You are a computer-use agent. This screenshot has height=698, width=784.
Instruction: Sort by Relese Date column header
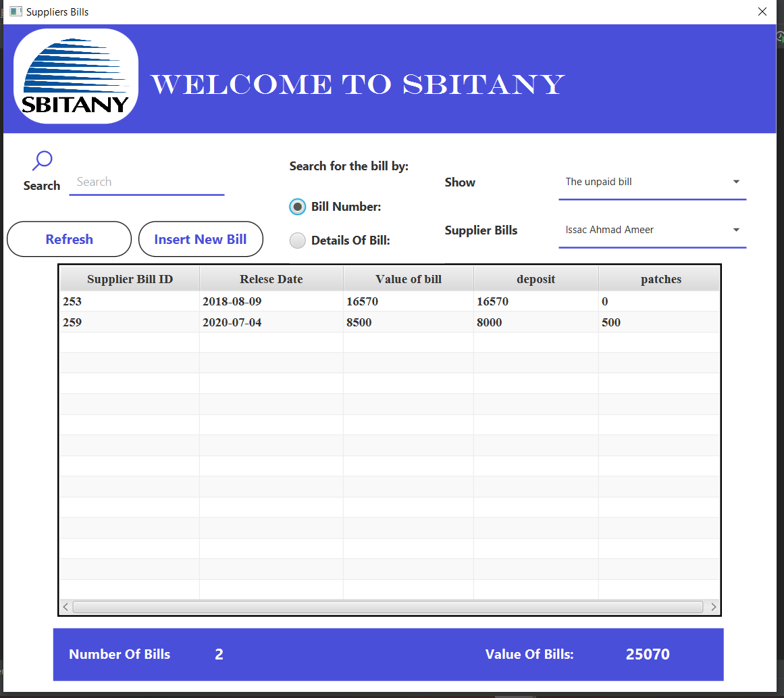(x=271, y=279)
